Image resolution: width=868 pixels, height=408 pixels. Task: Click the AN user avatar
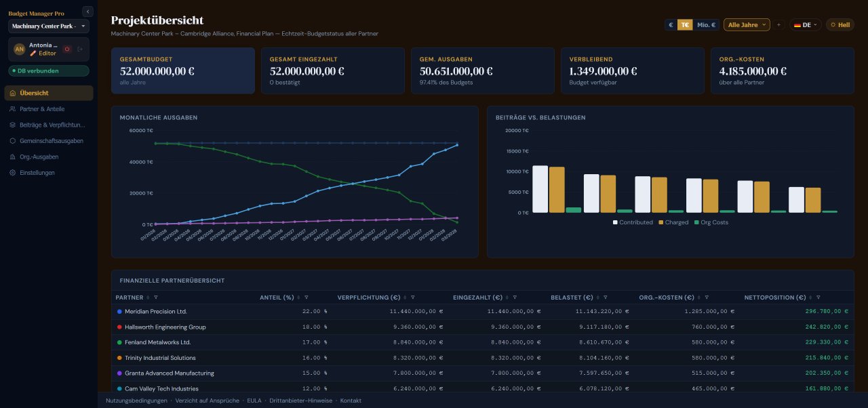(19, 49)
